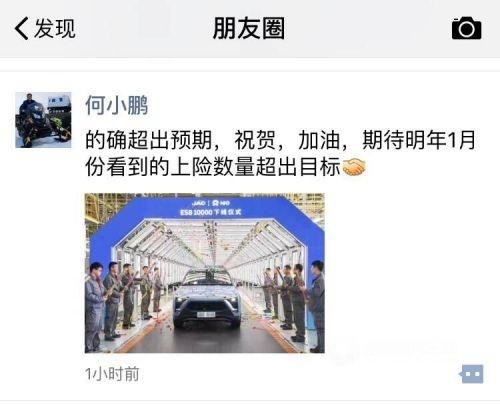The image size is (500, 404).
Task: Tap the blue ES8 10000 banner in the photo
Action: point(211,208)
